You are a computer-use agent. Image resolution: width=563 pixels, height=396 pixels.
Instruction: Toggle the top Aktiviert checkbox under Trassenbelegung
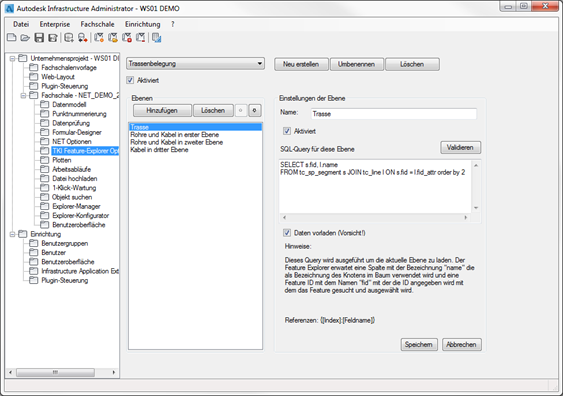(x=130, y=80)
